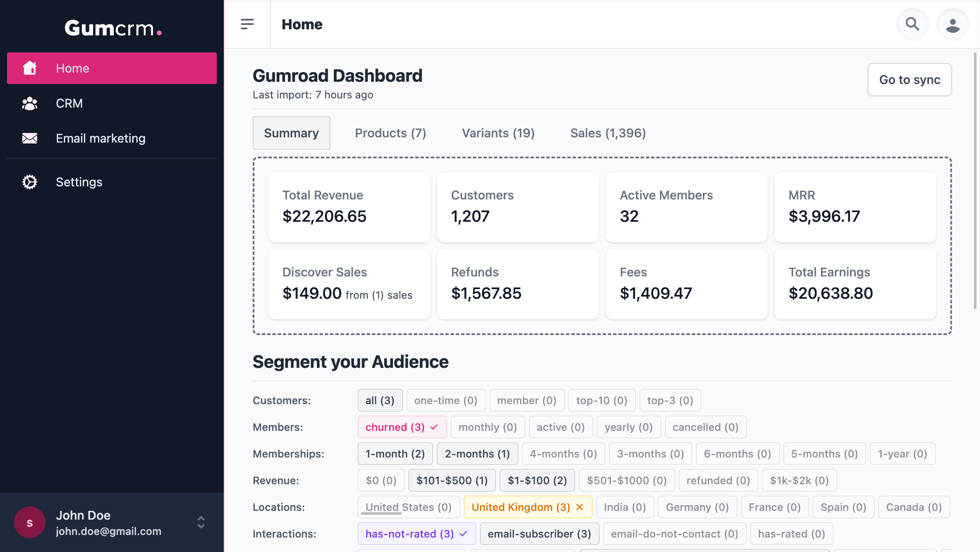Open the Settings gear icon
Image resolution: width=980 pixels, height=552 pixels.
tap(30, 182)
